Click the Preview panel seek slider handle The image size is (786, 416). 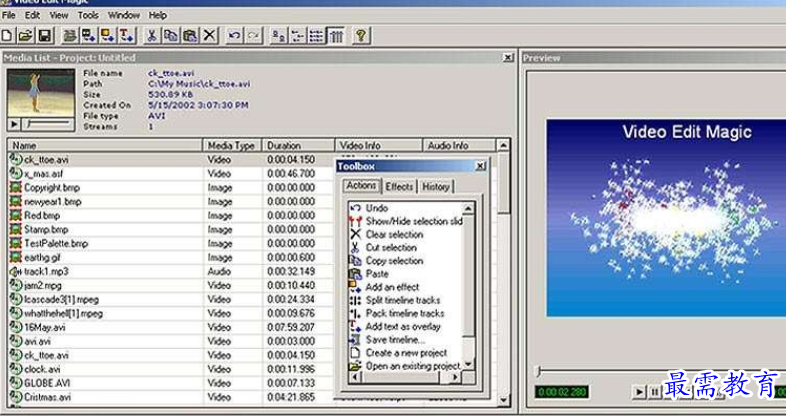pyautogui.click(x=539, y=371)
